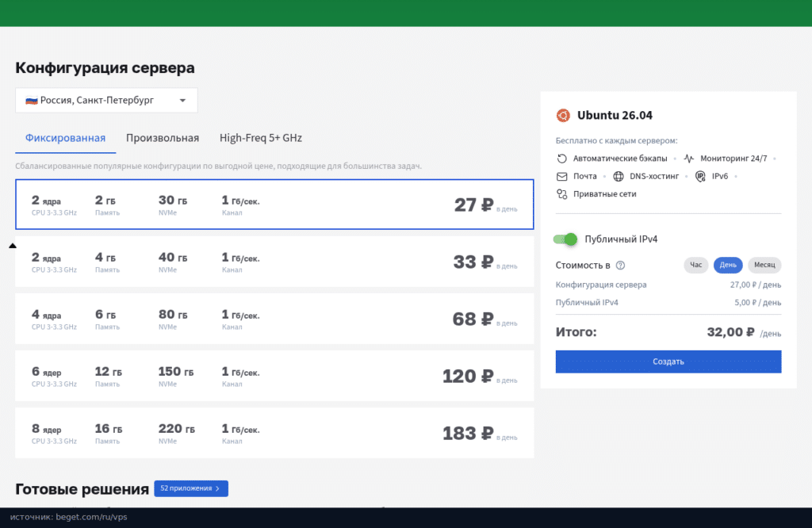Open the Россия, Санкт-Петербург location dropdown

[106, 101]
